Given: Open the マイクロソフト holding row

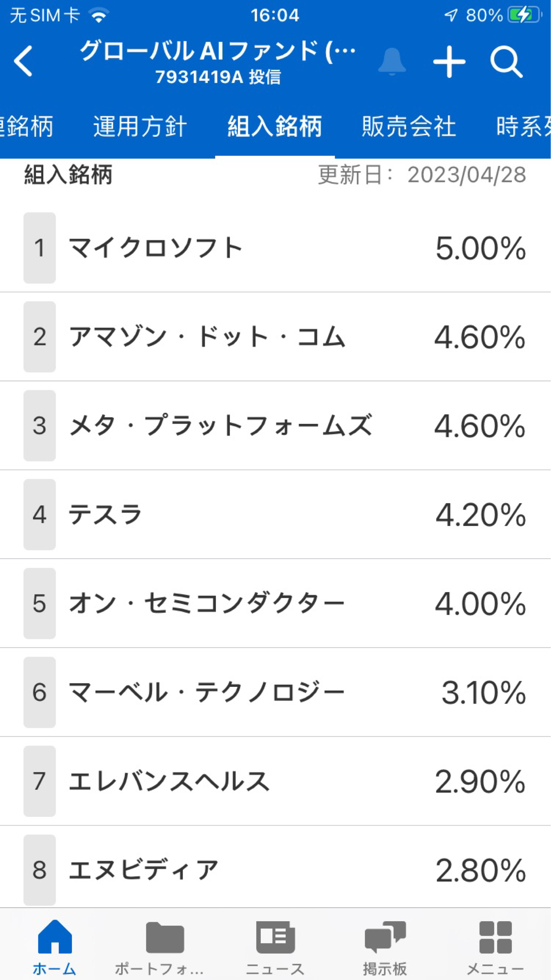Looking at the screenshot, I should 275,248.
